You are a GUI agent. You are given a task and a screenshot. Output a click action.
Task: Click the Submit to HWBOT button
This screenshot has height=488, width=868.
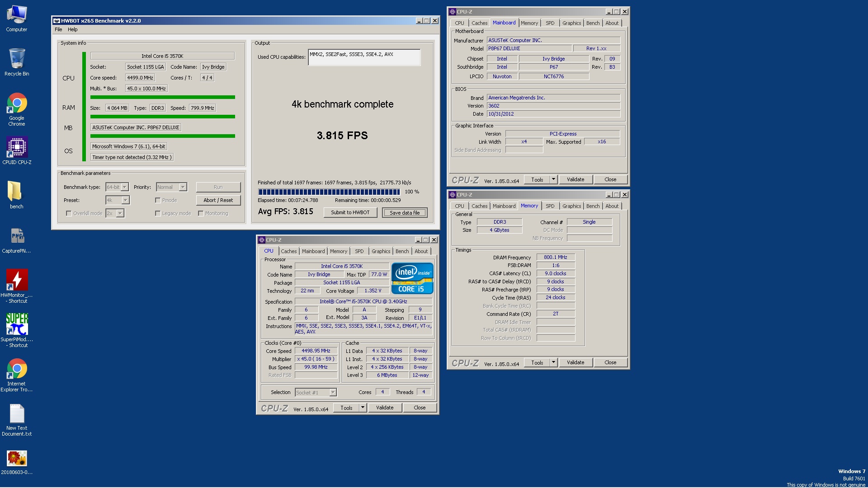click(x=350, y=212)
